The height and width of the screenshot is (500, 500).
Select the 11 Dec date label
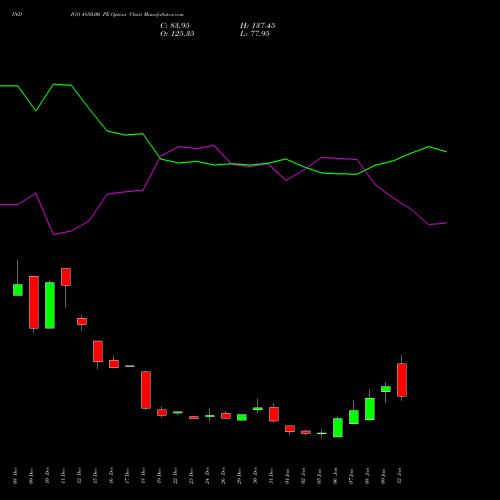pos(63,476)
